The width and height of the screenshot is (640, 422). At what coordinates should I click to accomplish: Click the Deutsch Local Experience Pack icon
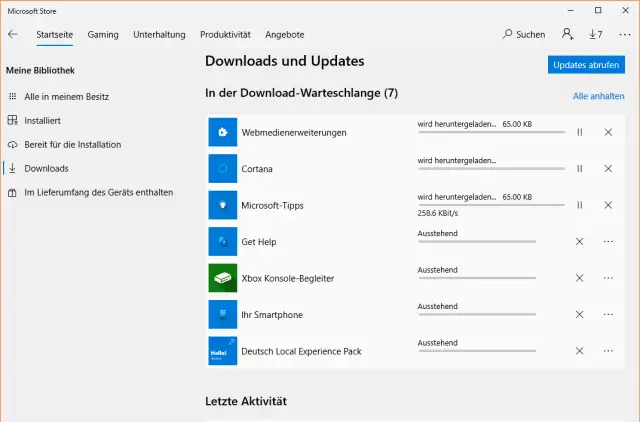(222, 351)
